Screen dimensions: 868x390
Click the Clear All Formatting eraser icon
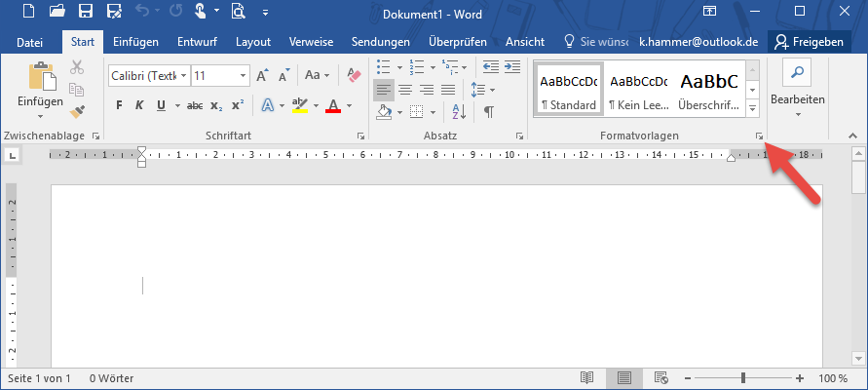(354, 75)
